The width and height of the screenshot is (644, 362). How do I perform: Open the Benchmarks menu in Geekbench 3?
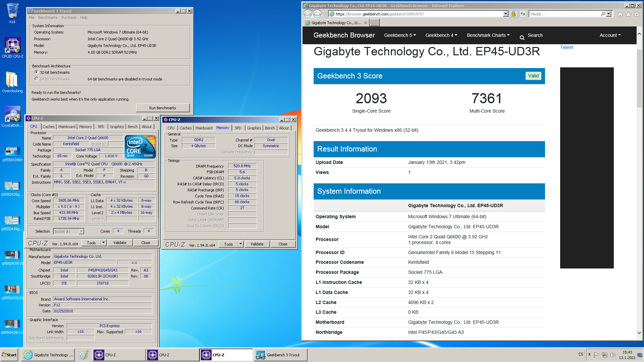tap(48, 17)
